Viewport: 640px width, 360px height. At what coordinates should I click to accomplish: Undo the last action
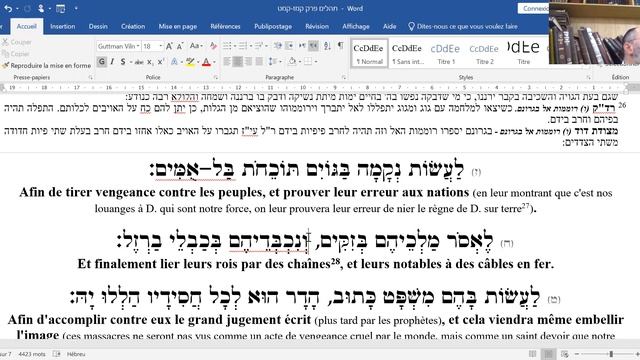click(x=8, y=8)
